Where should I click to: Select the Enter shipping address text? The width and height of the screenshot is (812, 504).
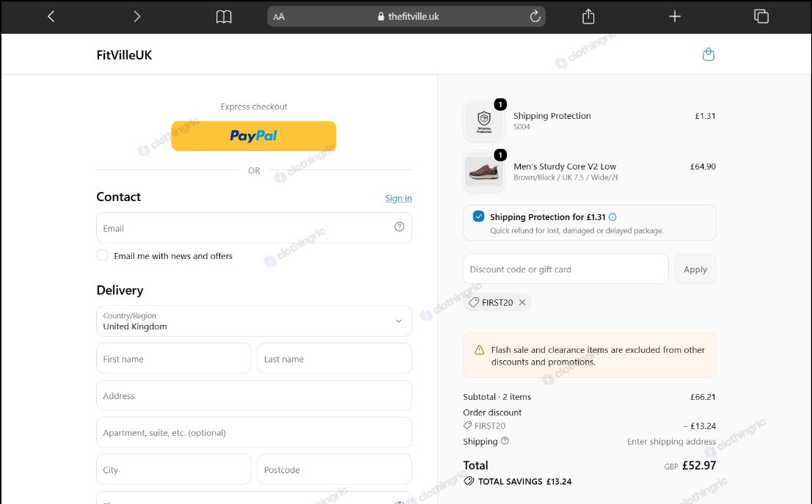click(671, 442)
